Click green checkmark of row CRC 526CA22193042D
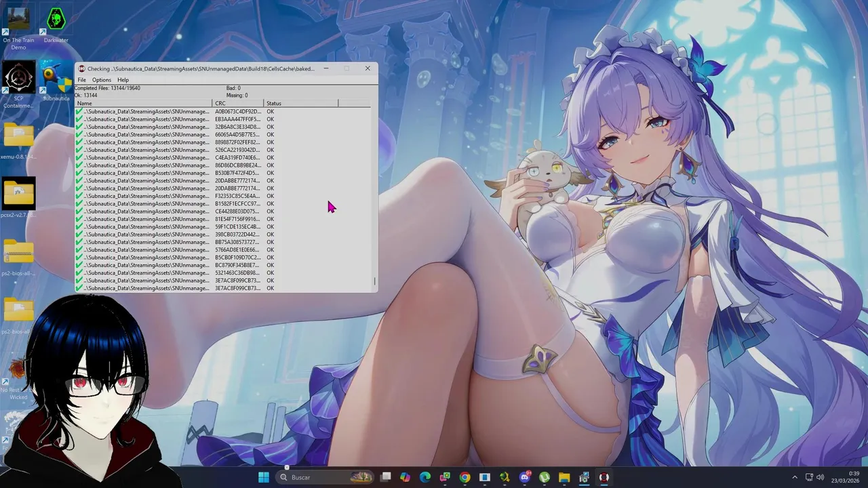 (79, 150)
